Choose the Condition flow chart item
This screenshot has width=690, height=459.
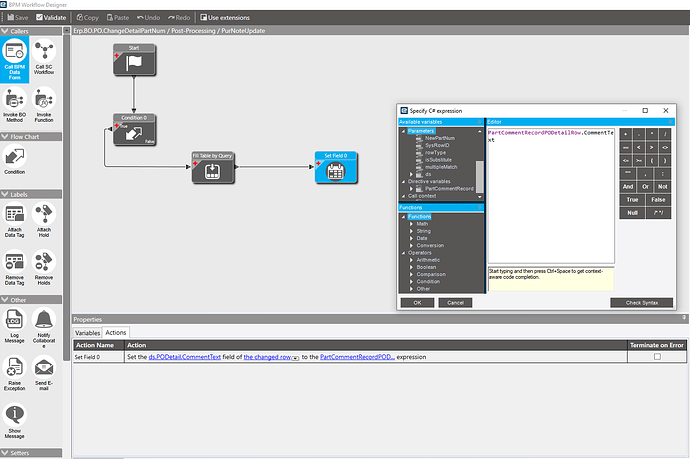(15, 160)
